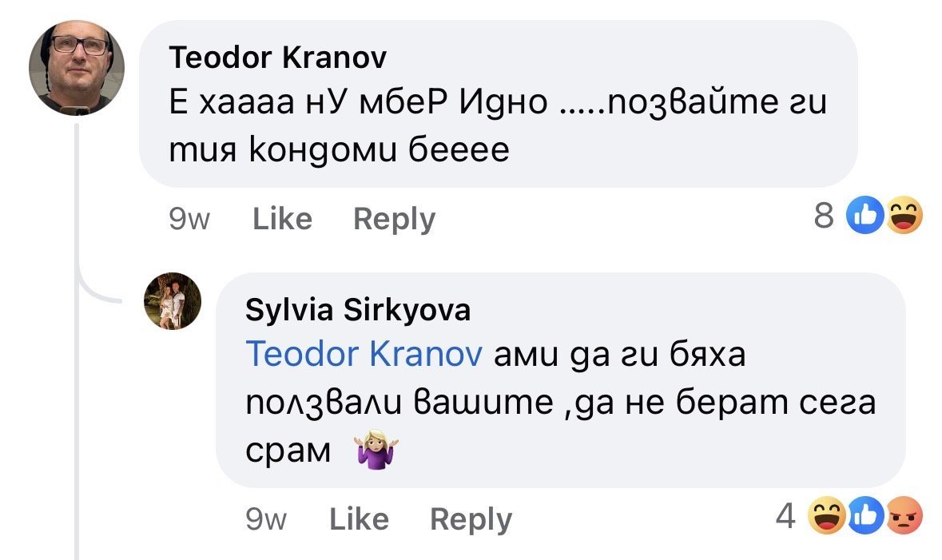Open the Teodor Kranov name above the top comment
The height and width of the screenshot is (560, 942).
278,57
